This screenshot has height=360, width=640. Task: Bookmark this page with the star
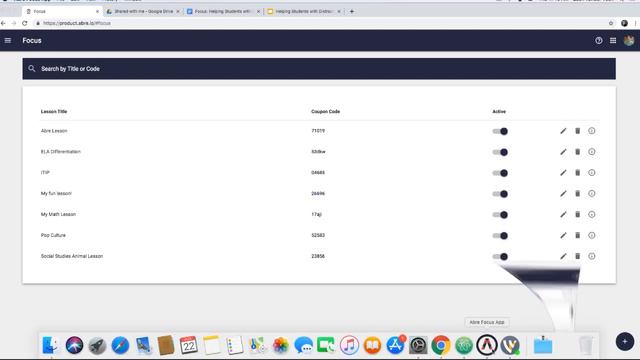(x=611, y=23)
